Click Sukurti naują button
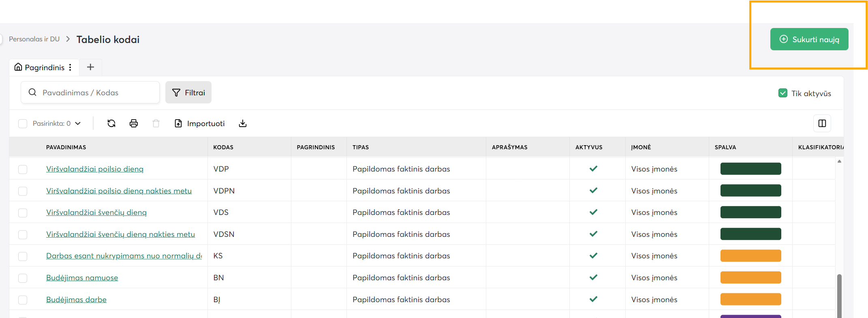This screenshot has width=868, height=318. 809,39
